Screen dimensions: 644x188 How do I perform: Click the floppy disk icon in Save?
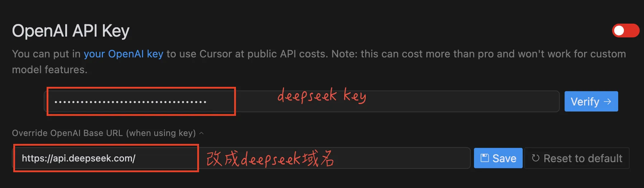pyautogui.click(x=484, y=158)
